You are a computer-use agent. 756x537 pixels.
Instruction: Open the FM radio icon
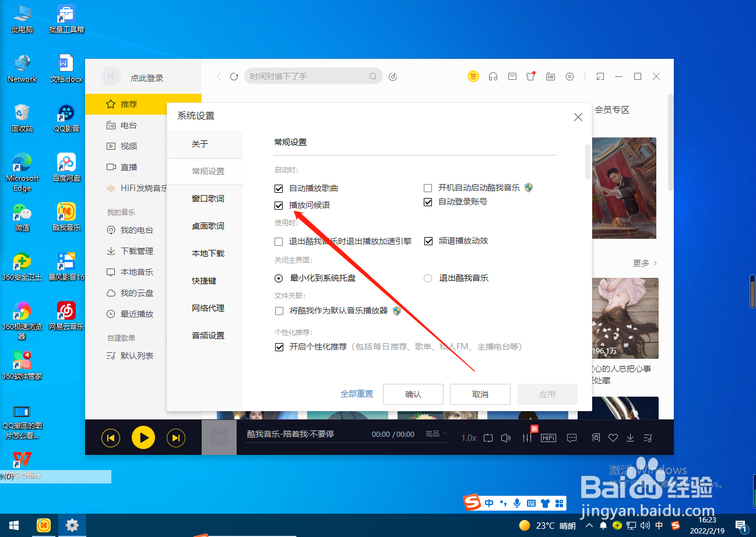pos(550,76)
